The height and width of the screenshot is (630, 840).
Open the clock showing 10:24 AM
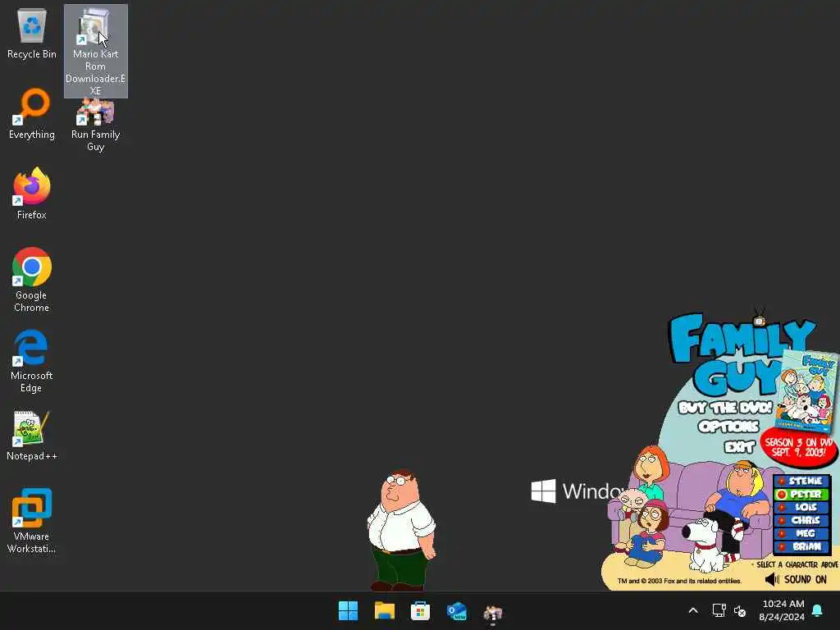(782, 610)
